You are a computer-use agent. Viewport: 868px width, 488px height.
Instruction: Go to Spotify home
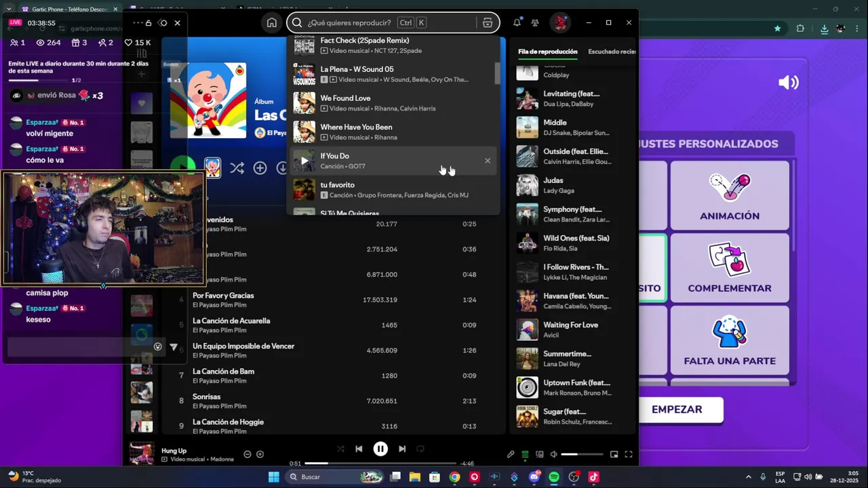point(272,22)
